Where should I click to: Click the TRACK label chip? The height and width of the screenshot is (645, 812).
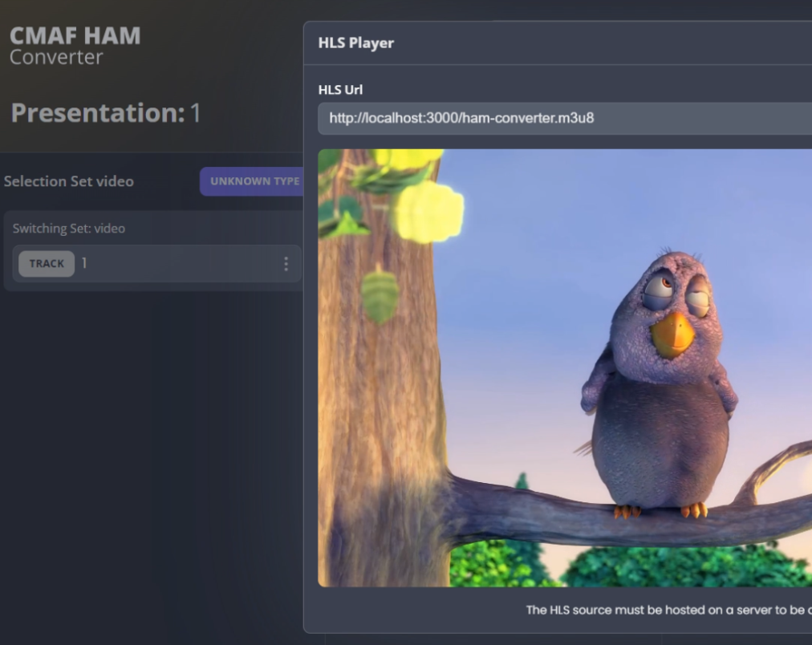47,263
